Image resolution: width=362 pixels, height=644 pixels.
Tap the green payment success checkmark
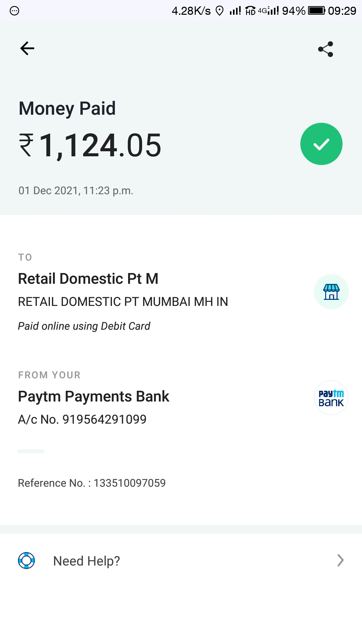click(x=321, y=144)
